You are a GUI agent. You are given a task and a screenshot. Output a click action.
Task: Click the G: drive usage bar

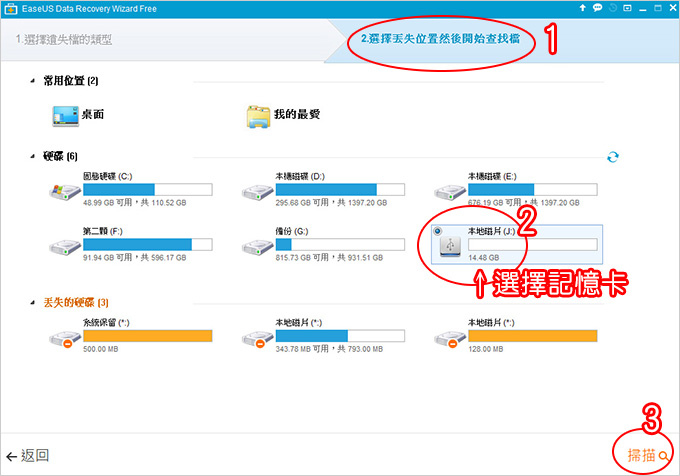tap(340, 245)
